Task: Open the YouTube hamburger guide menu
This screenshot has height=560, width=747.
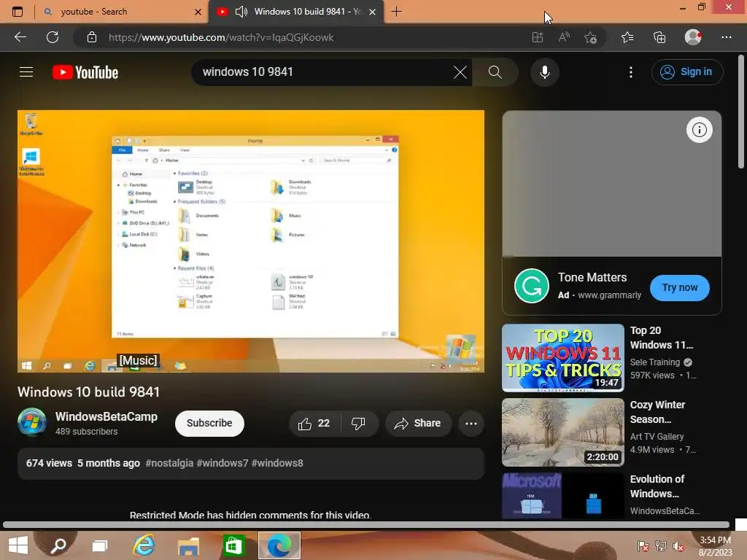Action: click(x=26, y=72)
